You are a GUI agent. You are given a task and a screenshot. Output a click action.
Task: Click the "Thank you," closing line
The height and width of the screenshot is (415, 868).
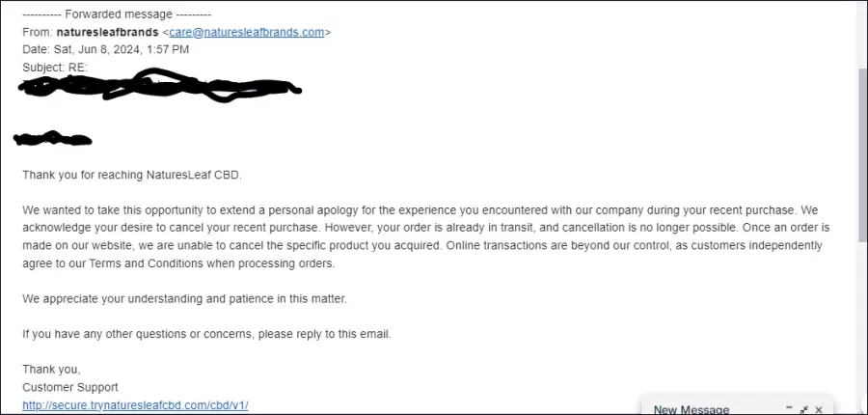[x=51, y=369]
